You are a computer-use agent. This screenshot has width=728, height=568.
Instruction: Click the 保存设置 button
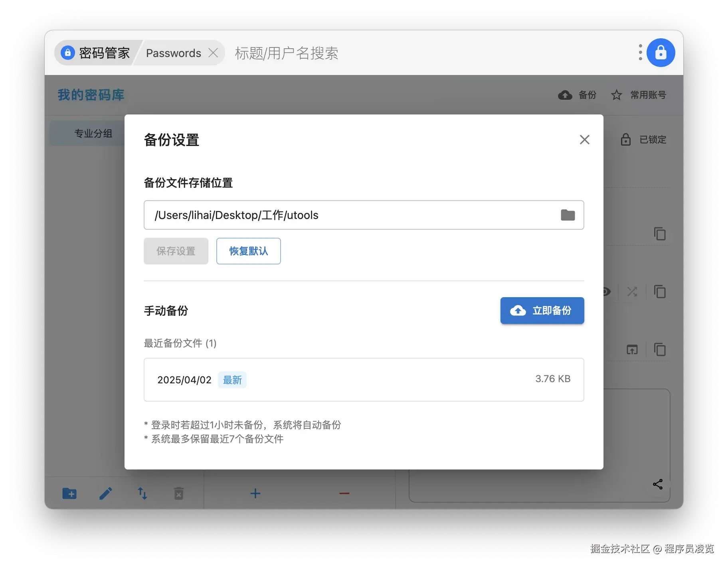pyautogui.click(x=176, y=251)
